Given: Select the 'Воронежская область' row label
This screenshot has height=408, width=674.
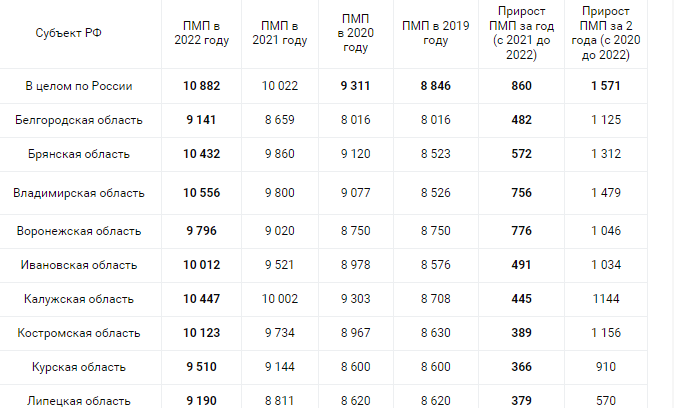Looking at the screenshot, I should [x=79, y=231].
